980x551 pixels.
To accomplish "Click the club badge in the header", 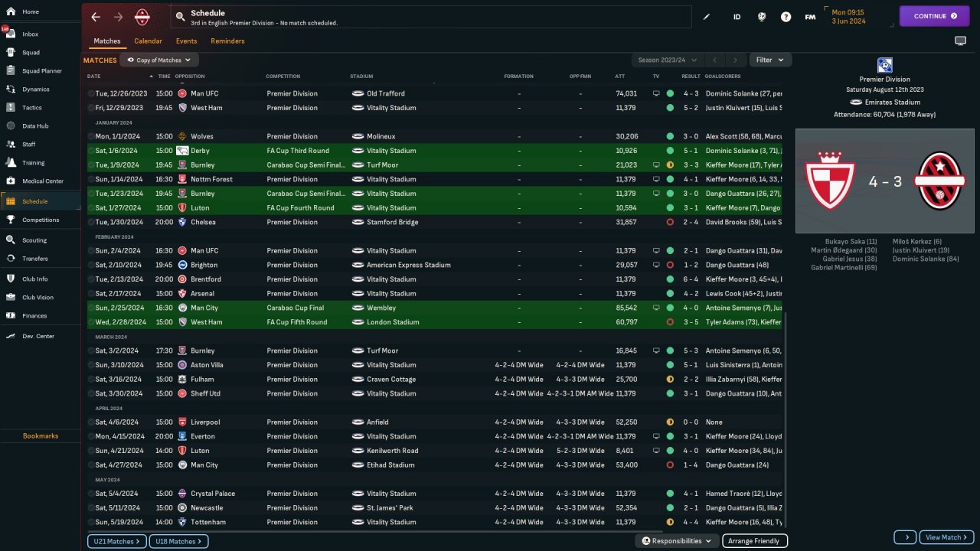I will tap(142, 16).
